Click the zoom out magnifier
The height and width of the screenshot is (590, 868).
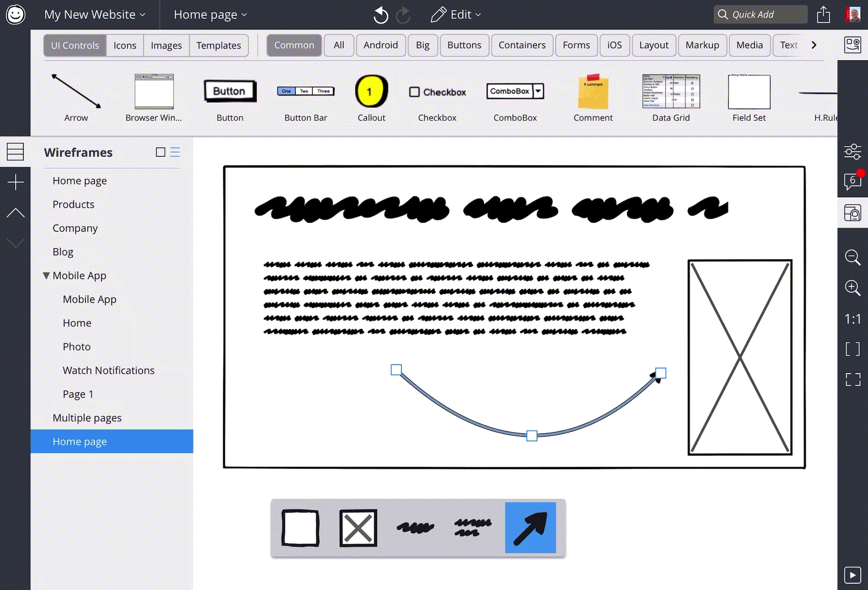click(x=853, y=257)
